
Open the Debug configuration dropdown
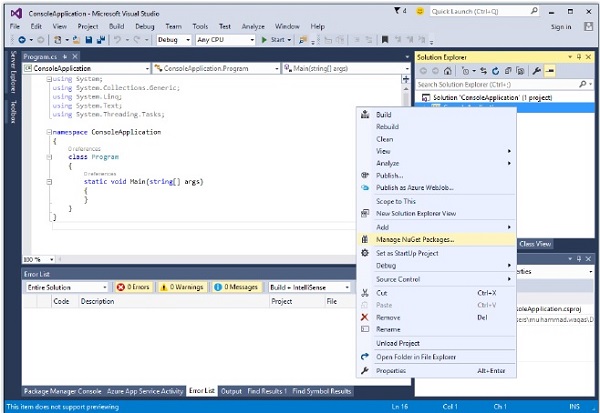[x=174, y=40]
